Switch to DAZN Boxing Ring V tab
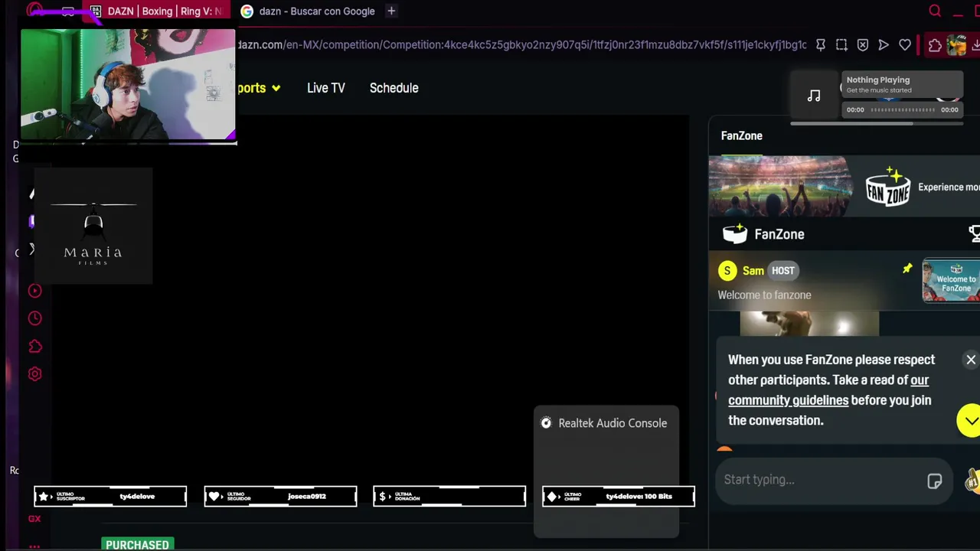Viewport: 980px width, 551px height. click(x=158, y=11)
